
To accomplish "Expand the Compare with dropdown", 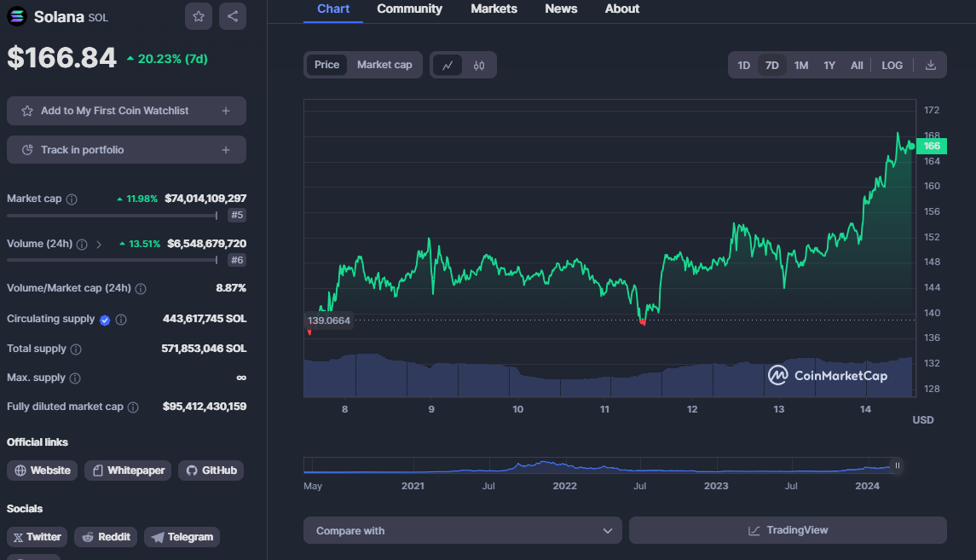I will (463, 530).
